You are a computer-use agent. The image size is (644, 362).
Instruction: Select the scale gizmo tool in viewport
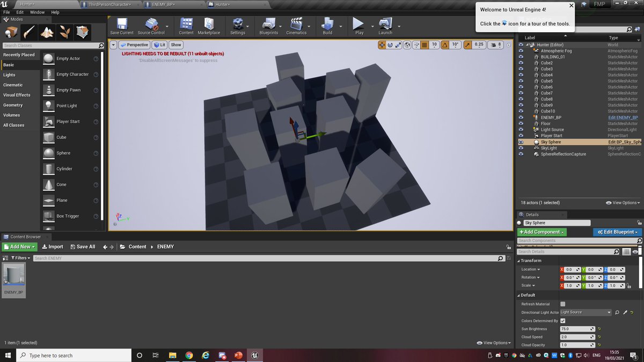[399, 45]
